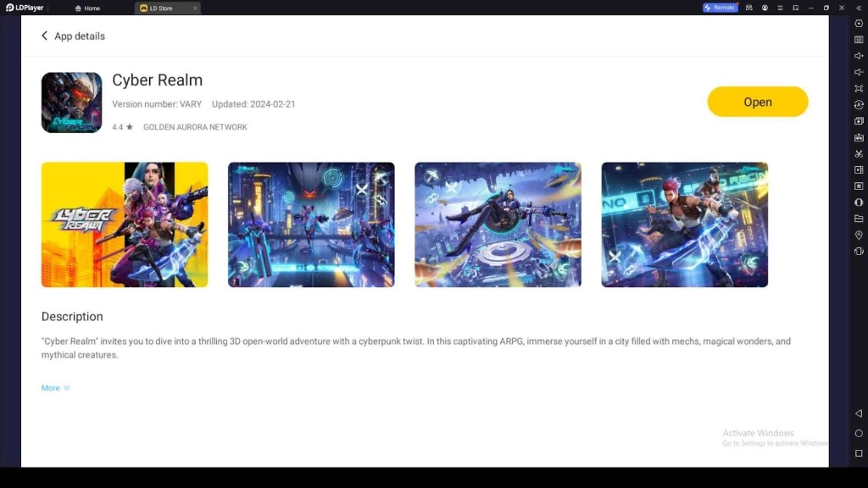Open the hamburger menu in title bar
868x488 pixels.
(780, 8)
